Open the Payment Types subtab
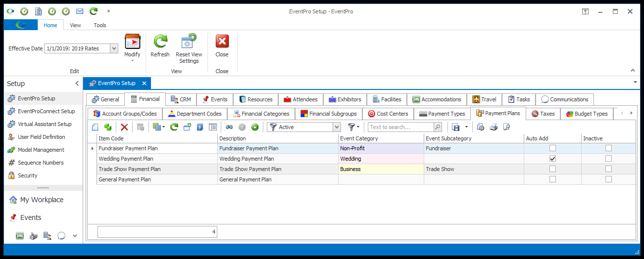 click(442, 114)
